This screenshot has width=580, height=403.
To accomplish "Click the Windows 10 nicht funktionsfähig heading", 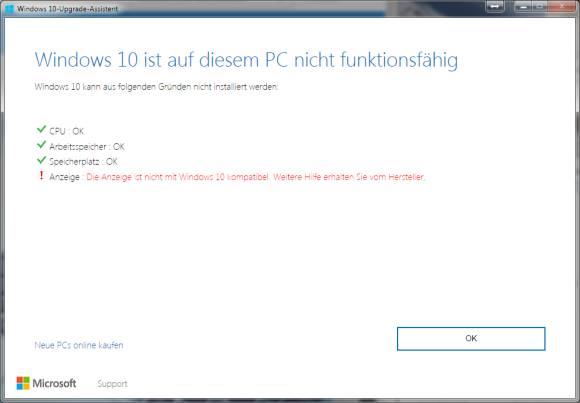I will pos(246,60).
